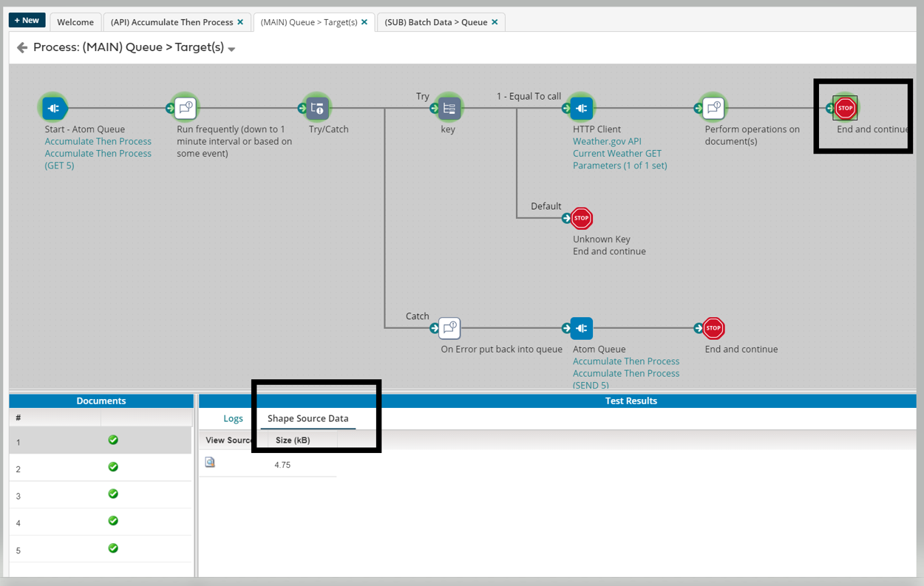Click the Start Atom Queue shape icon
The image size is (924, 586).
[x=54, y=109]
